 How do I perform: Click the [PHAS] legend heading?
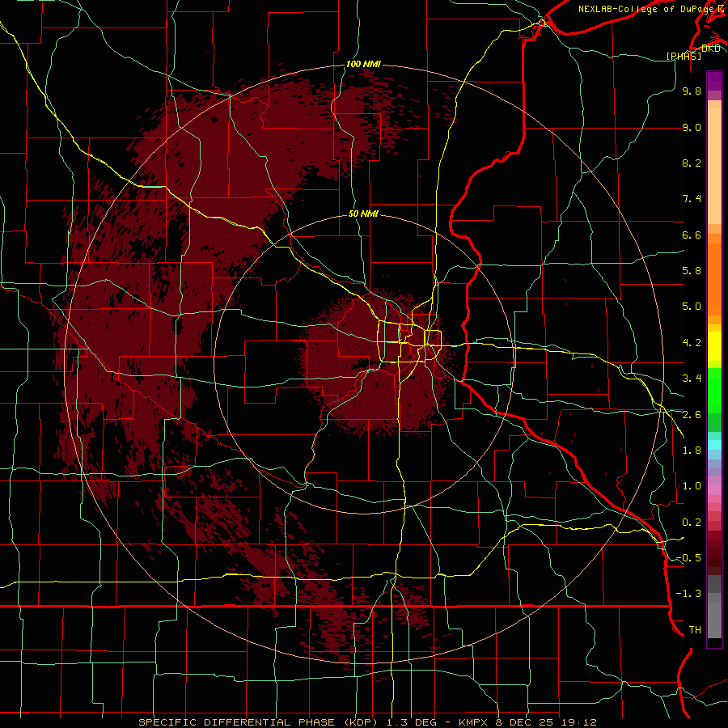click(x=684, y=56)
